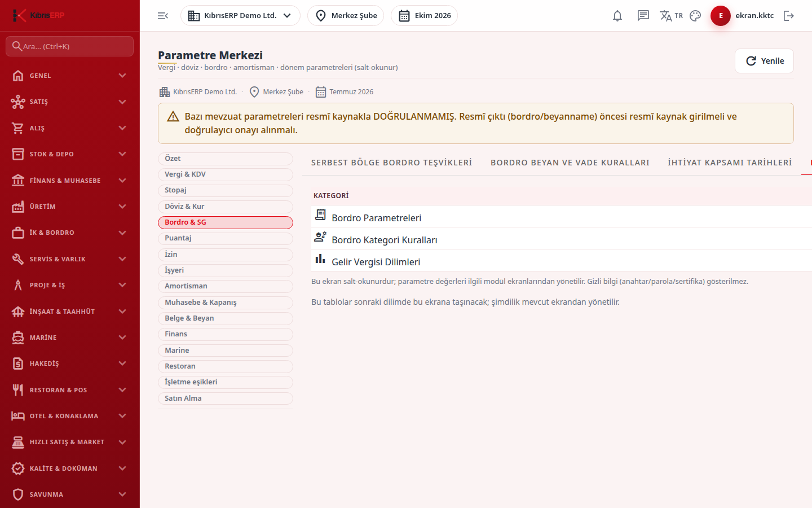Screen dimensions: 812x508
Task: Open the theme palette icon
Action: pos(695,16)
